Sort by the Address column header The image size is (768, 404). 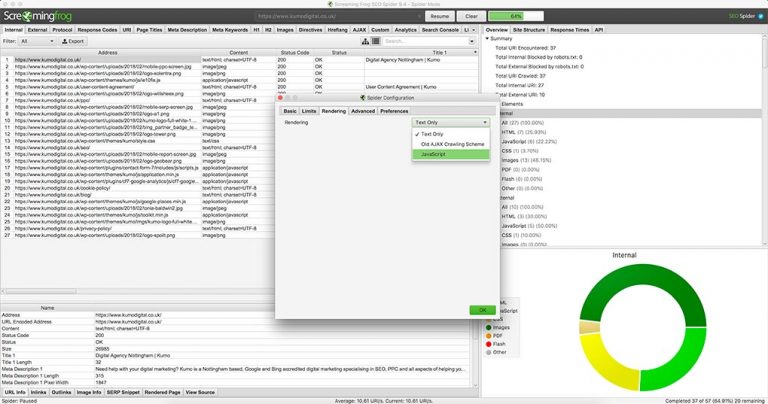pos(107,52)
